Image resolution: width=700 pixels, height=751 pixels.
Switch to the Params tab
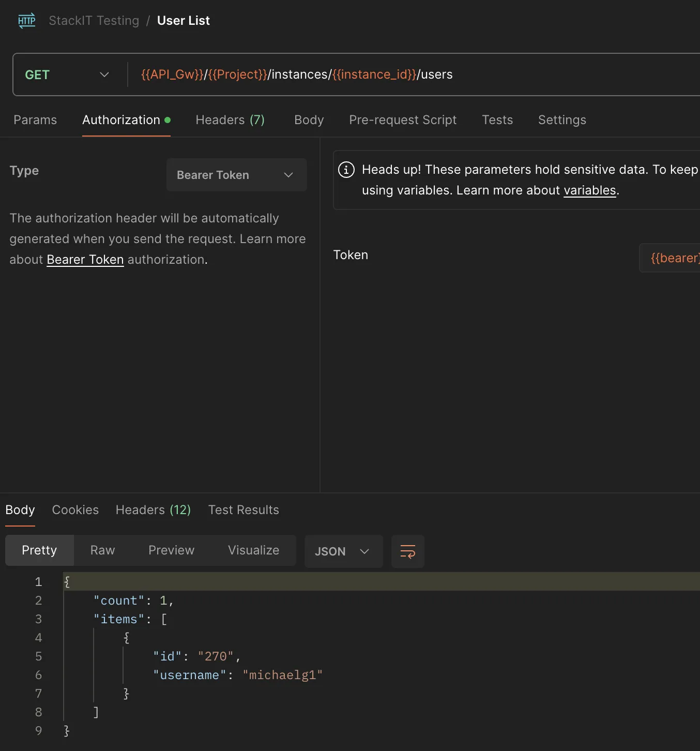(x=35, y=120)
